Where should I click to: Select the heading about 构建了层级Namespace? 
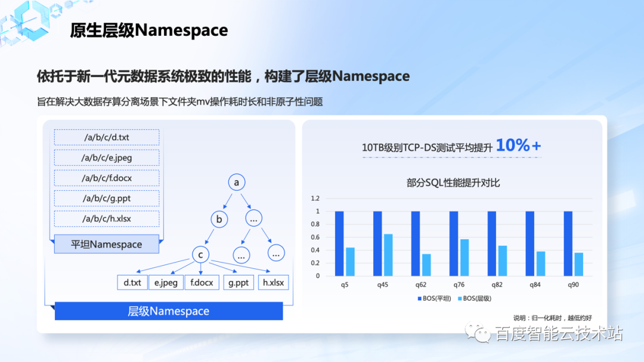(x=223, y=76)
